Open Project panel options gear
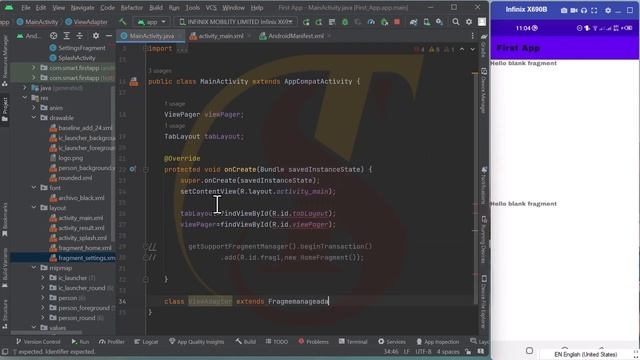The image size is (640, 360). [96, 36]
